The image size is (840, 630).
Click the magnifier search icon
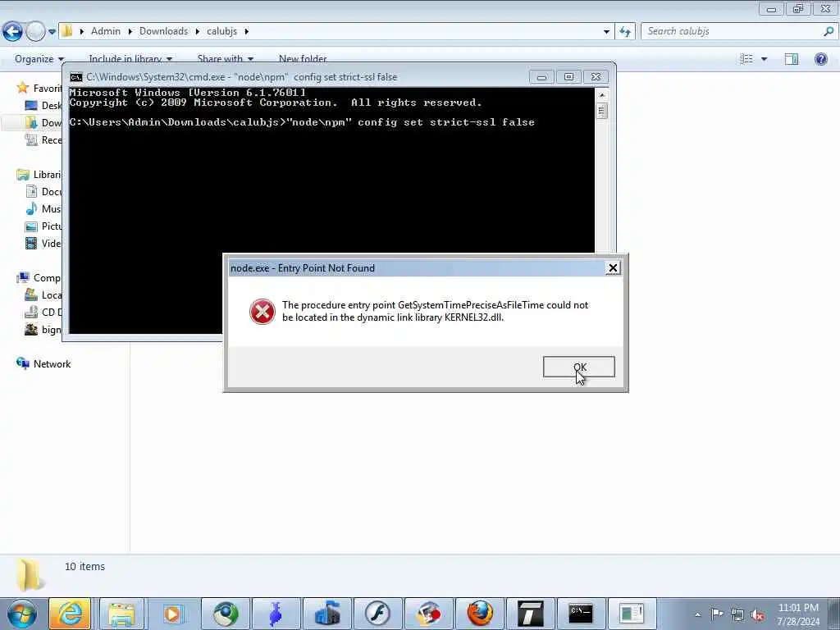click(829, 31)
